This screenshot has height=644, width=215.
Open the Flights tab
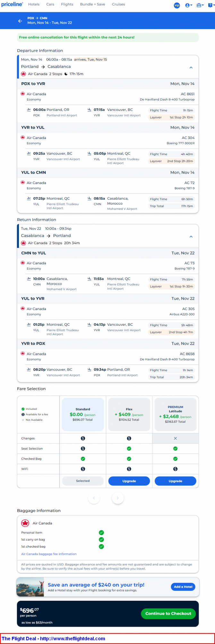67,4
